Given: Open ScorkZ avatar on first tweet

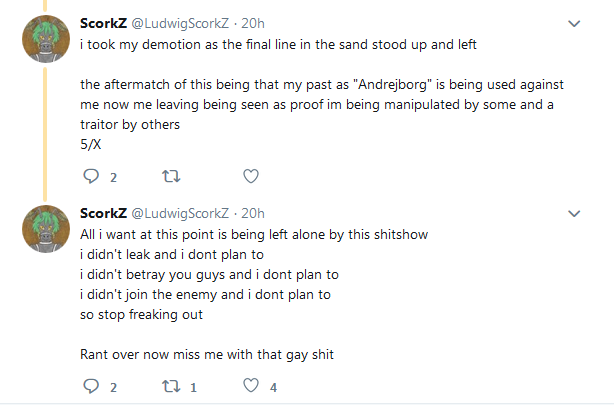Looking at the screenshot, I should [x=46, y=39].
